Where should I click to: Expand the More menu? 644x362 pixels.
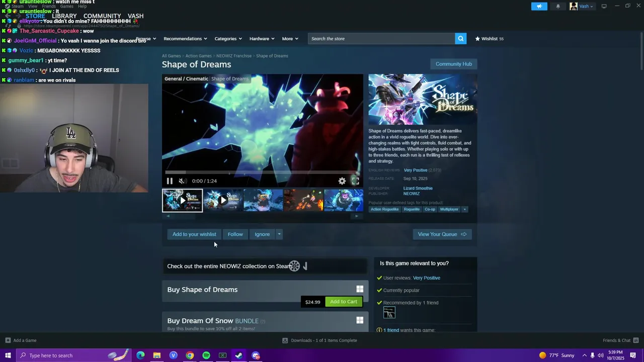tap(290, 39)
